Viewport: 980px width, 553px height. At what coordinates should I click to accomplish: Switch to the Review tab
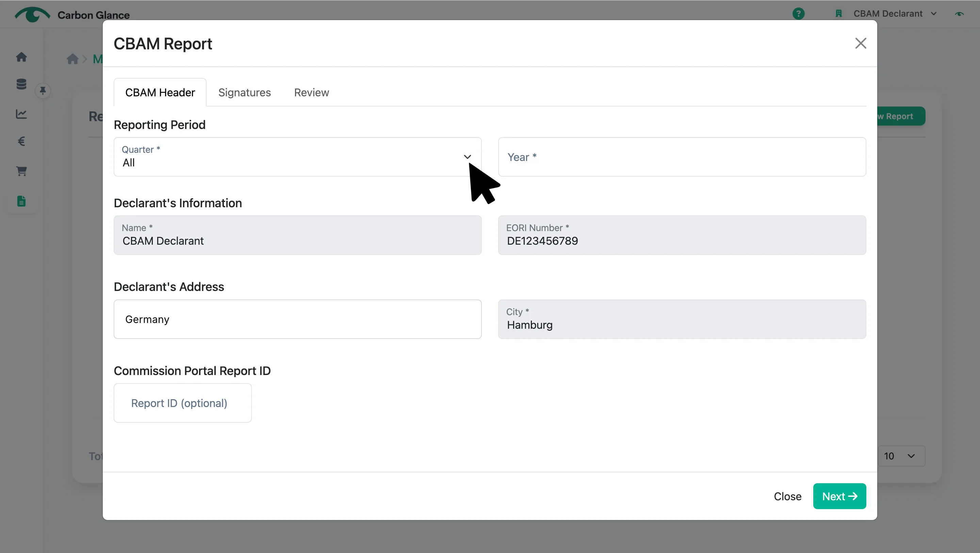[311, 93]
